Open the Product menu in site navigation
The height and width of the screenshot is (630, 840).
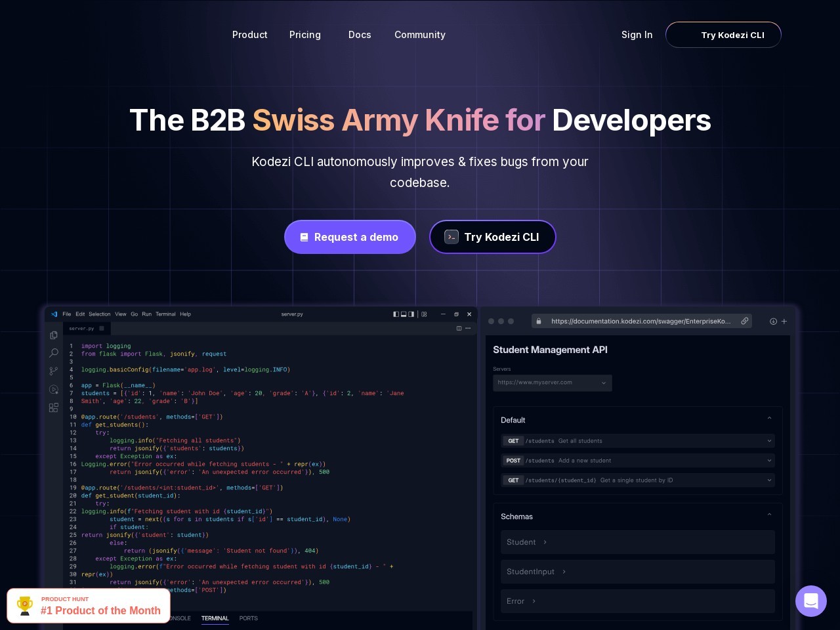pyautogui.click(x=249, y=35)
